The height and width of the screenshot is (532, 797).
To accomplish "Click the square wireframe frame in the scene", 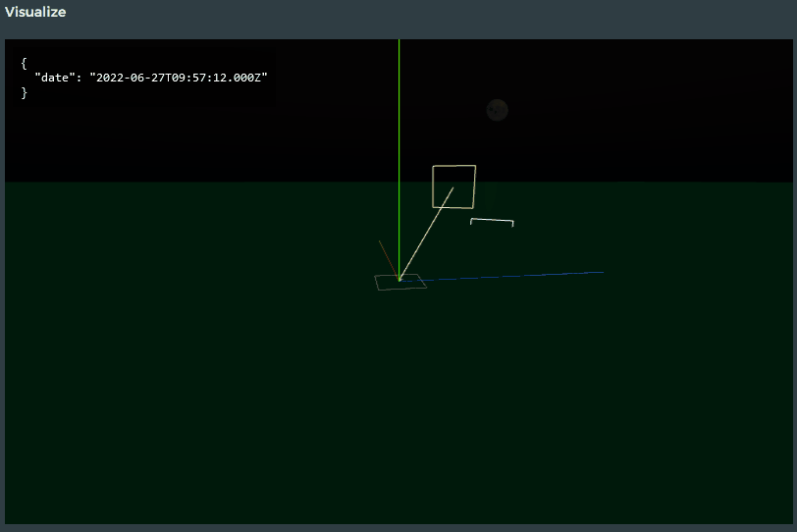I will pos(453,186).
